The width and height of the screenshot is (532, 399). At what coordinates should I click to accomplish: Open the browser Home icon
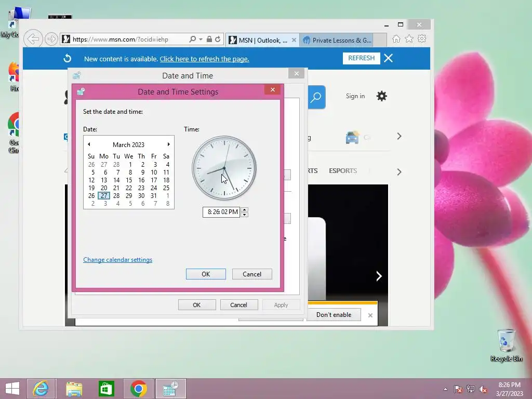[396, 39]
